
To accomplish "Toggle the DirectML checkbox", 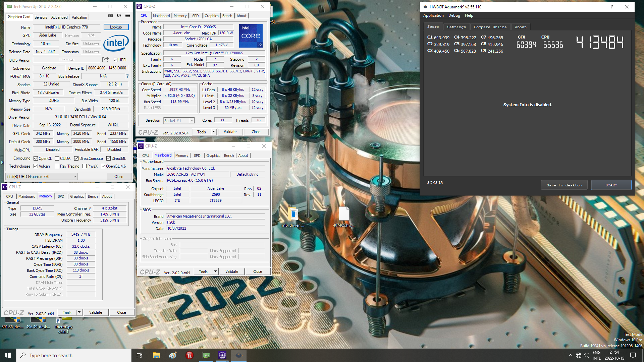I will click(x=109, y=159).
